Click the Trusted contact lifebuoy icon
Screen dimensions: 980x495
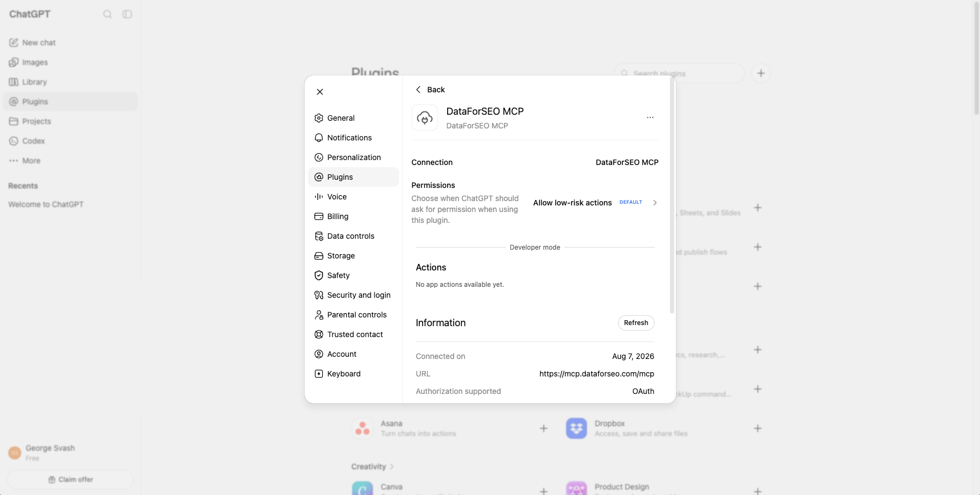point(319,334)
